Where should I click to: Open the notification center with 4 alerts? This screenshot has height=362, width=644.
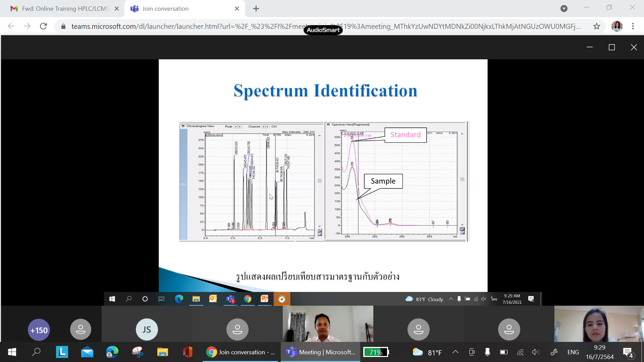tap(629, 352)
